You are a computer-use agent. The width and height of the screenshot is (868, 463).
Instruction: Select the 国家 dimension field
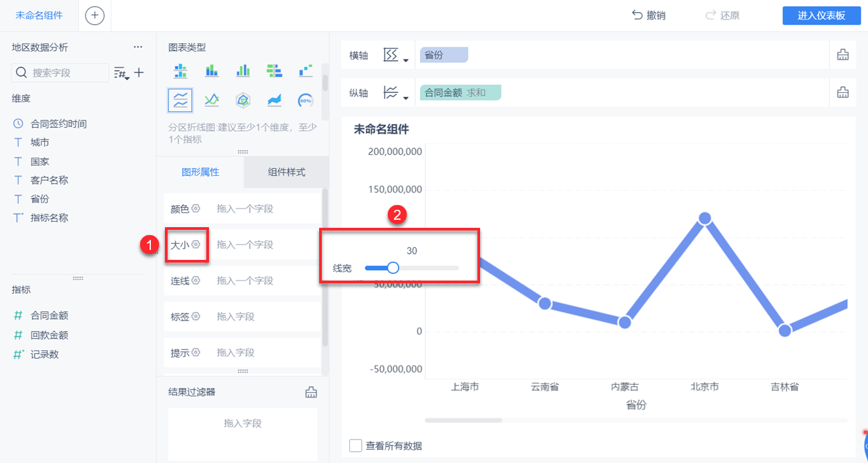[x=31, y=161]
